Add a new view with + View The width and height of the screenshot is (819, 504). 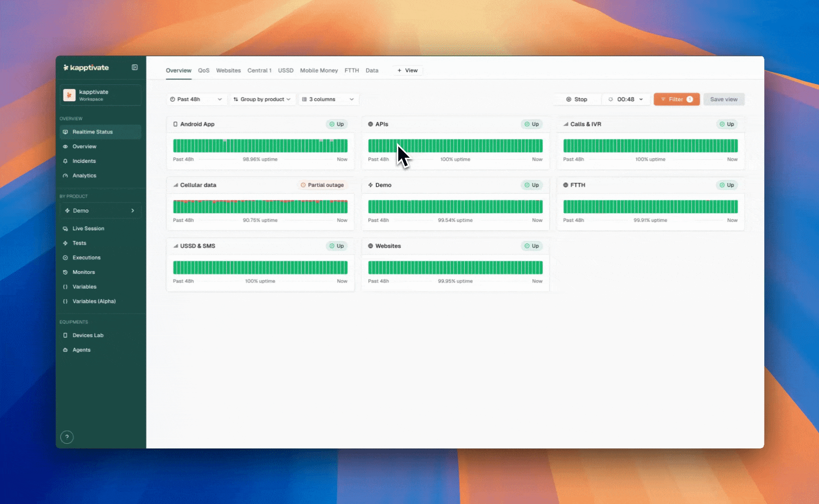(407, 70)
